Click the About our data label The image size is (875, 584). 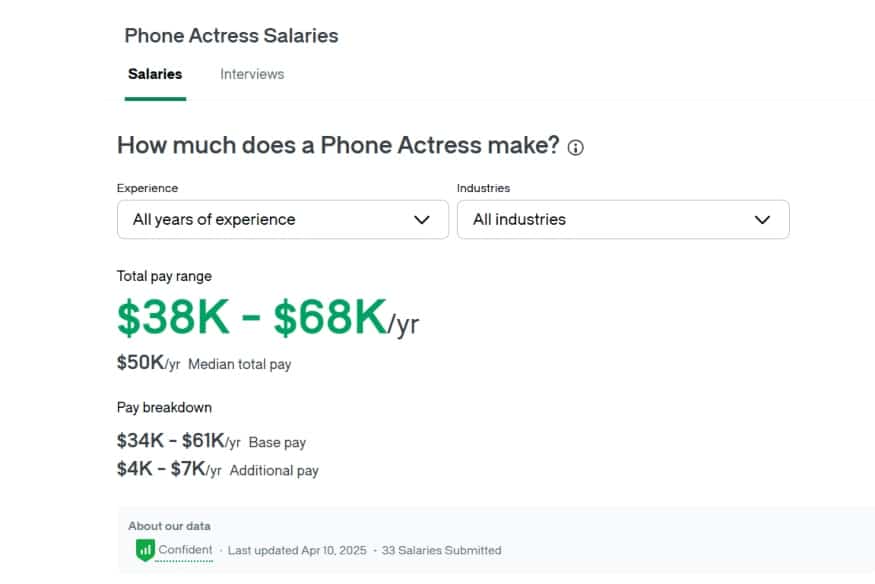[x=169, y=526]
